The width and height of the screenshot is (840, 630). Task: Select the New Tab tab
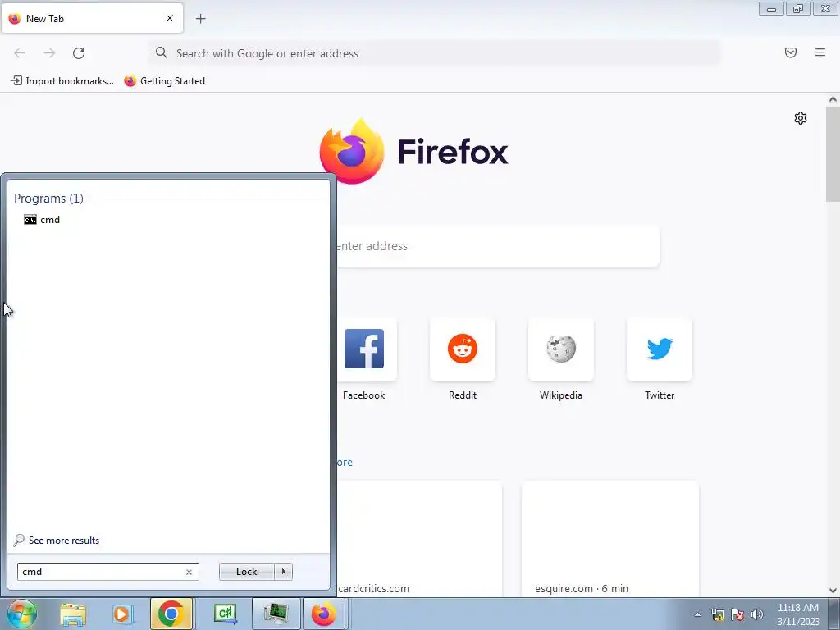click(92, 18)
